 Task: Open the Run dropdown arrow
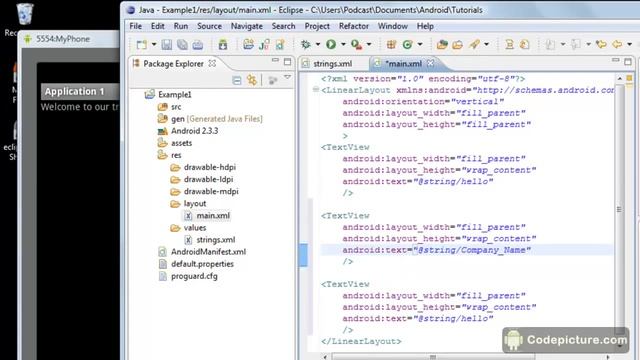343,44
